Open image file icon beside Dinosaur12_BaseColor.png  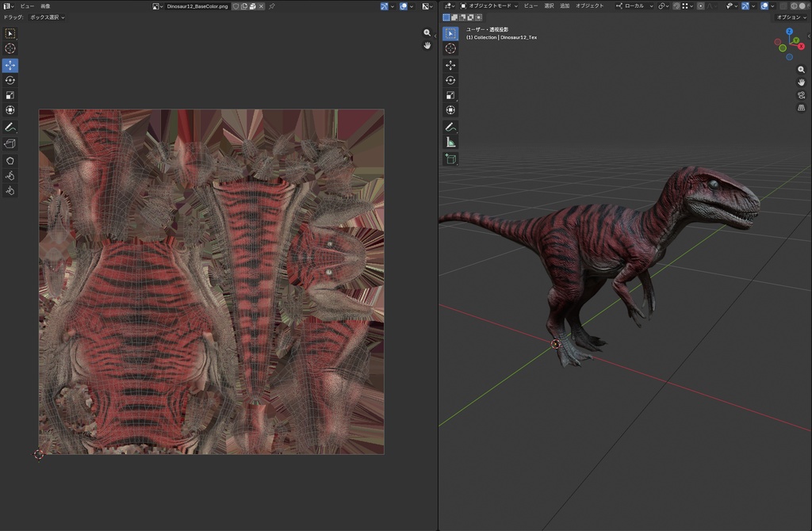point(253,6)
